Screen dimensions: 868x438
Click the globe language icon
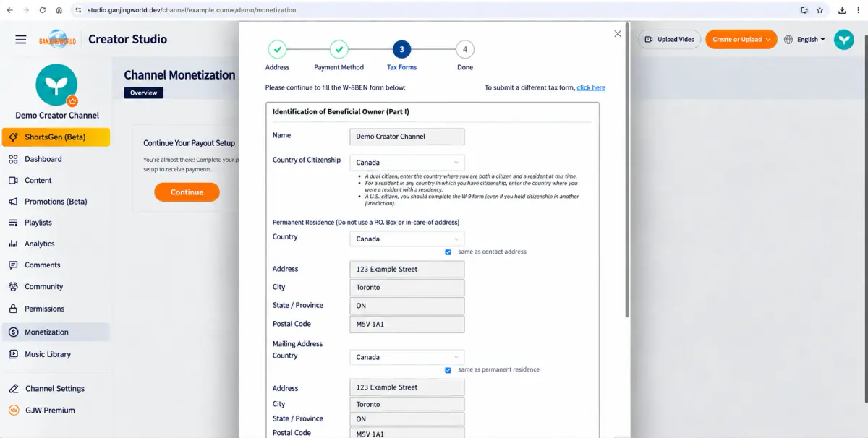click(788, 40)
